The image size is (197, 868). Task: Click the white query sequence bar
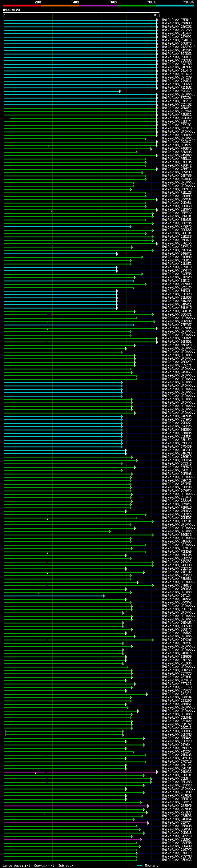81,12
